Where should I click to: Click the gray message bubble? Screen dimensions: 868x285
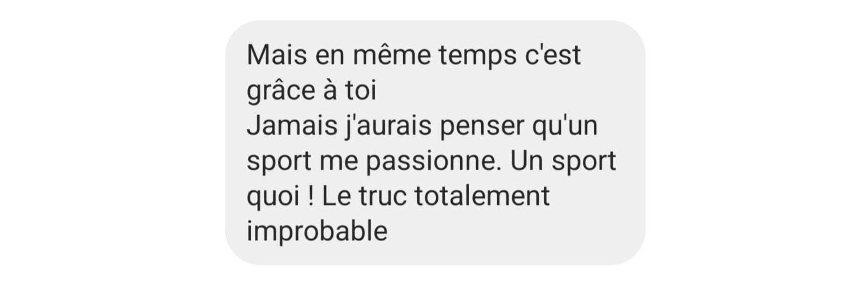pyautogui.click(x=435, y=142)
